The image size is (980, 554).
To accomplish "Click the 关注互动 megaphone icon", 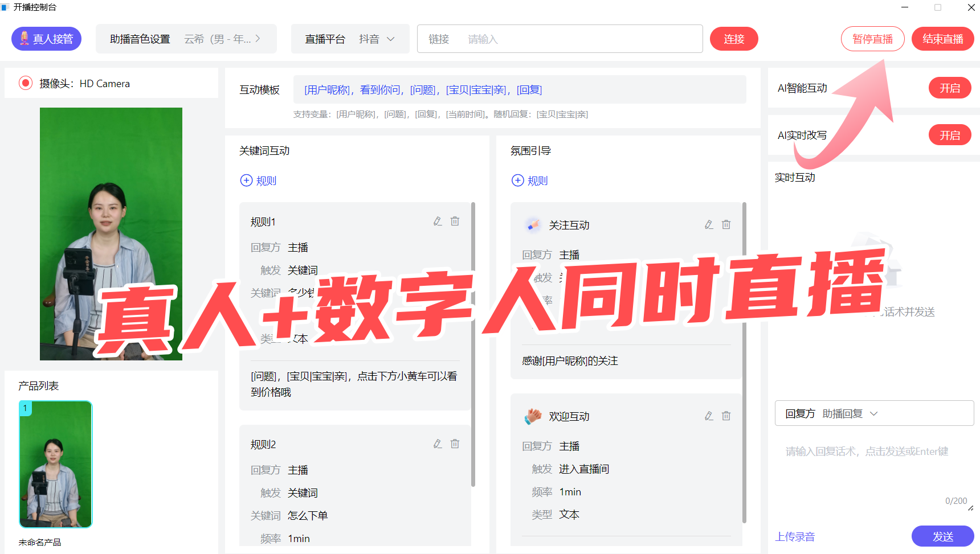I will (533, 225).
